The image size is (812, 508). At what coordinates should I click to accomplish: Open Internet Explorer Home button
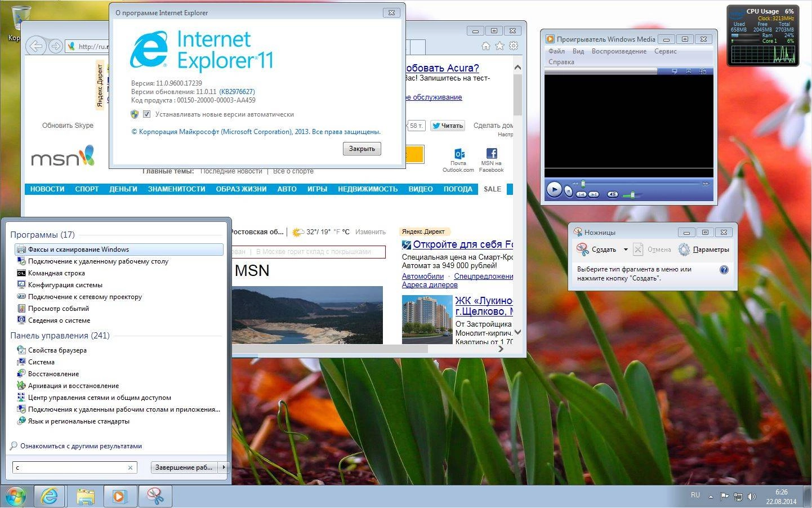tap(485, 46)
